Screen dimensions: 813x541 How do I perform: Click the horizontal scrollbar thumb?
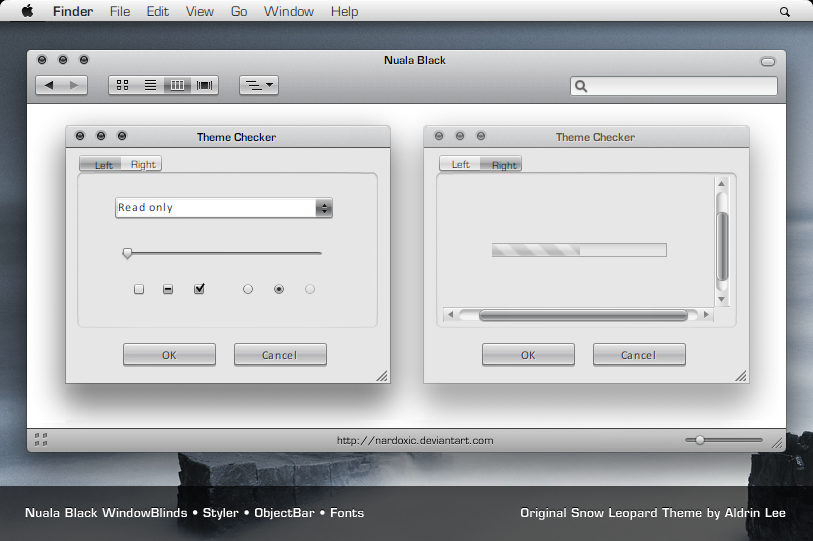tap(583, 315)
